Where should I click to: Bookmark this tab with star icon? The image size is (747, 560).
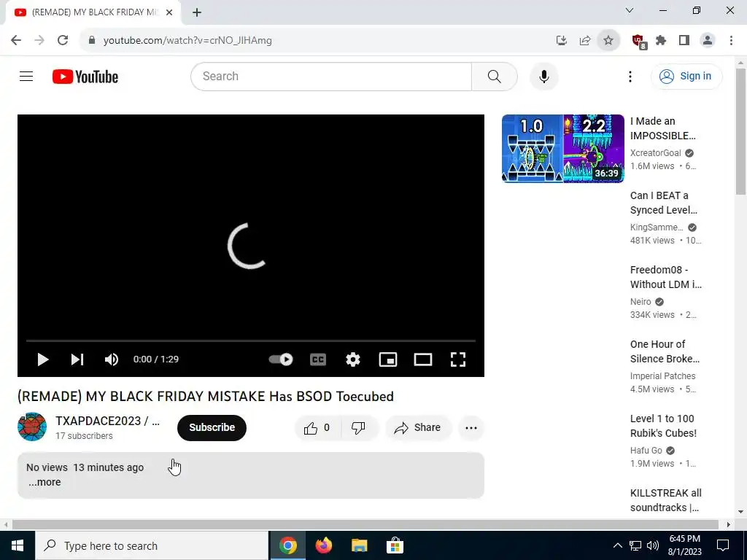608,41
